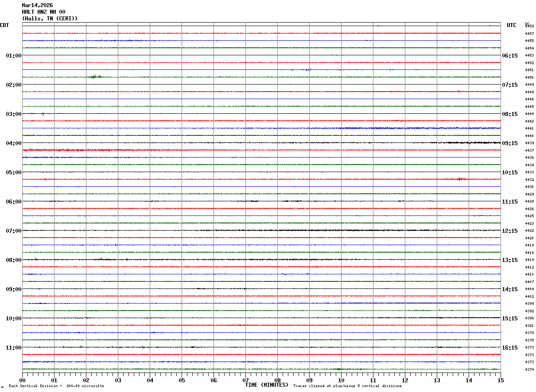Click the 15 minute tick on the x-axis
This screenshot has width=536, height=392.
tap(501, 380)
